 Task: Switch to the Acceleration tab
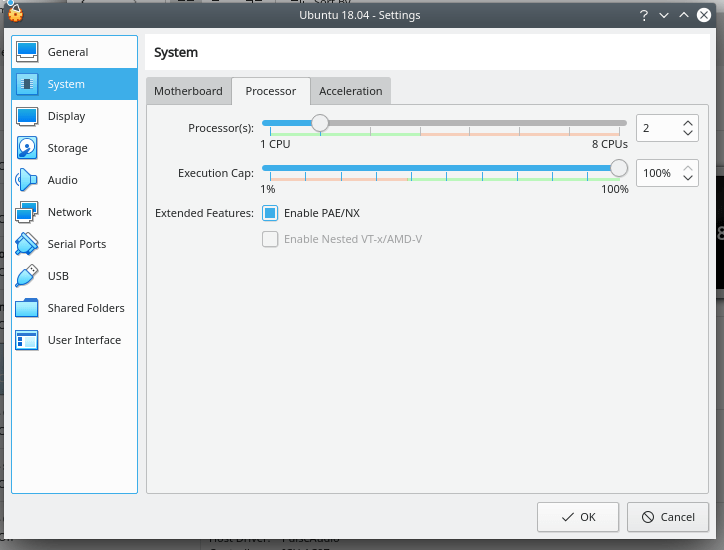coord(350,91)
